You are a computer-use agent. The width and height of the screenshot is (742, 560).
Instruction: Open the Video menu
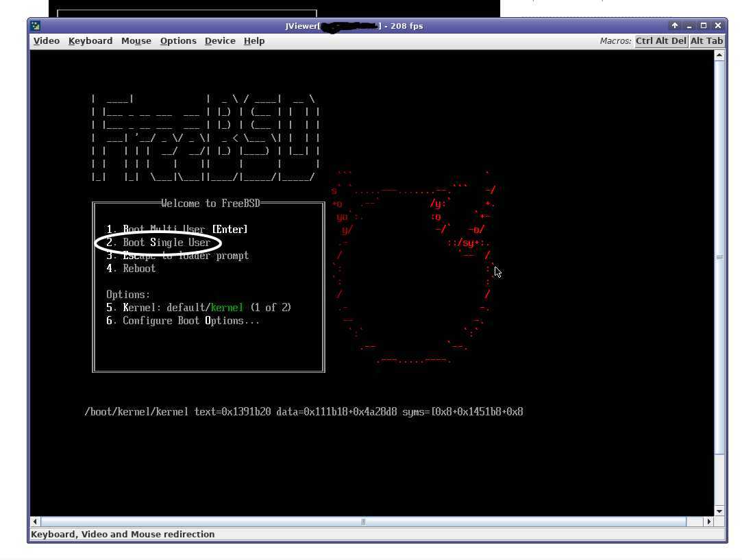pyautogui.click(x=47, y=40)
